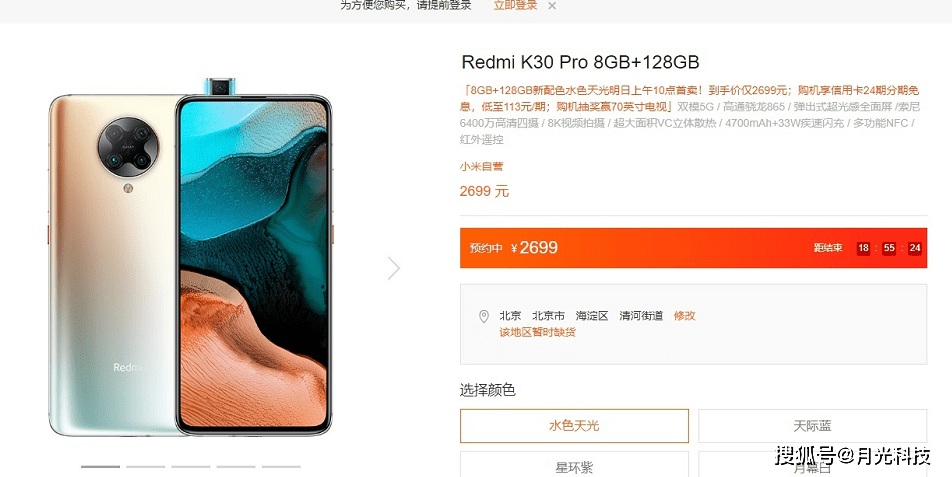The height and width of the screenshot is (477, 952).
Task: Select the 天际蓝 color option
Action: [x=812, y=425]
